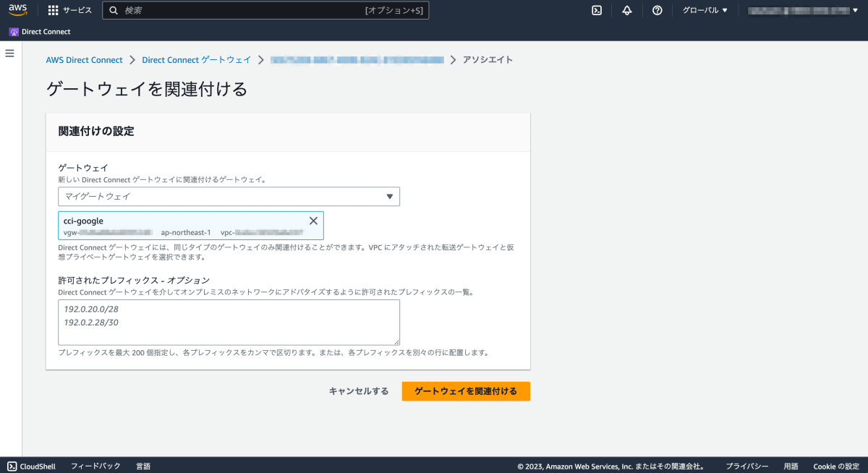Image resolution: width=868 pixels, height=473 pixels.
Task: Open Cookie の設定 footer link
Action: (838, 466)
